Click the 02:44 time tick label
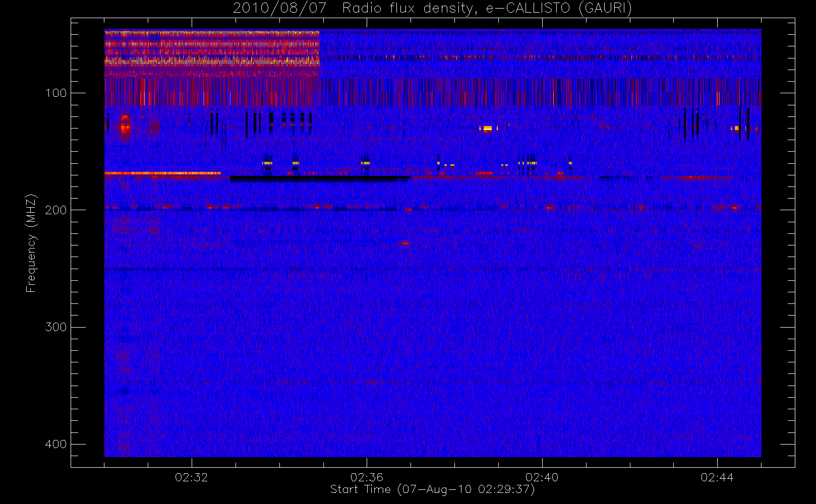Image resolution: width=816 pixels, height=504 pixels. [717, 477]
